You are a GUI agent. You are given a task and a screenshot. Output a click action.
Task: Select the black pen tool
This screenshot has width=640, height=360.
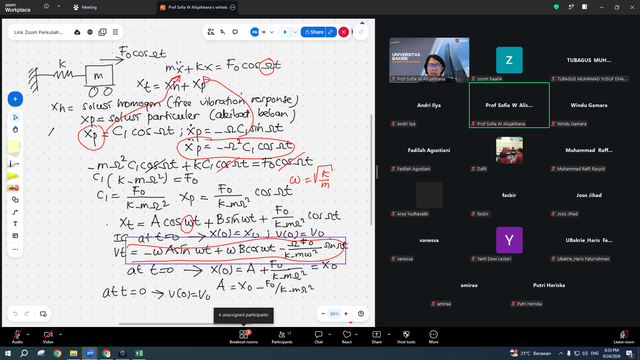pyautogui.click(x=13, y=164)
